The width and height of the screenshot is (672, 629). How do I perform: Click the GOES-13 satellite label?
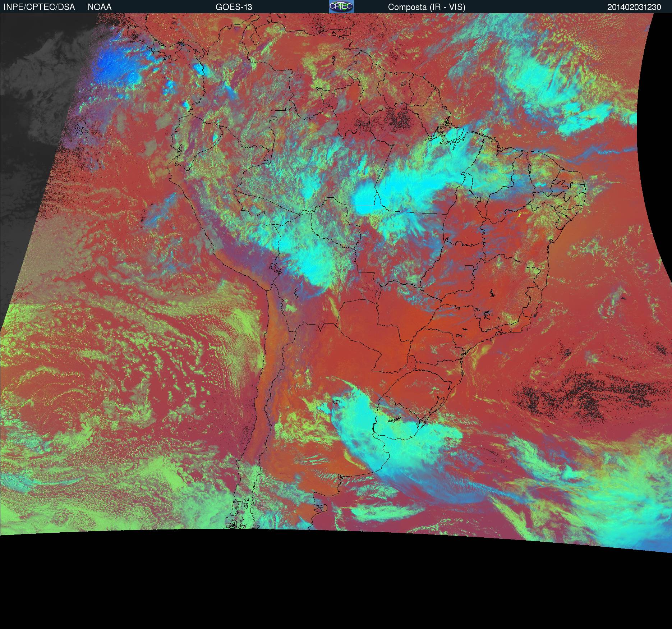(x=234, y=7)
